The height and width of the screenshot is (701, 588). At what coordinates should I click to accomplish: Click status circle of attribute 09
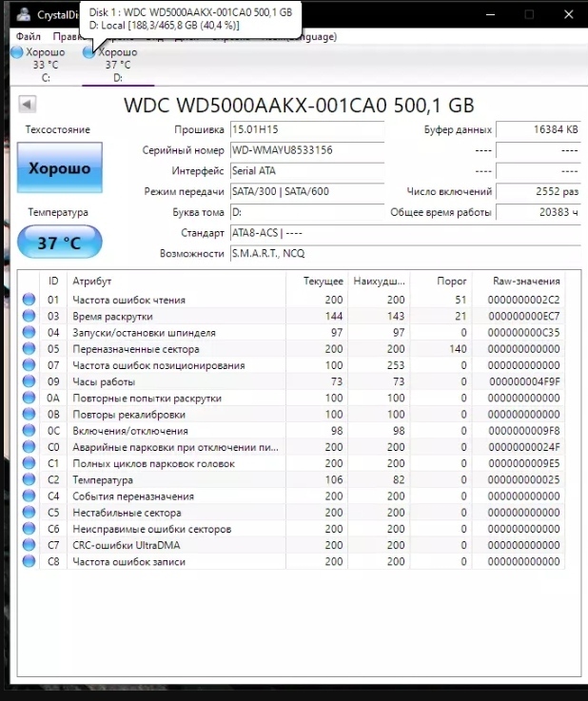[29, 380]
